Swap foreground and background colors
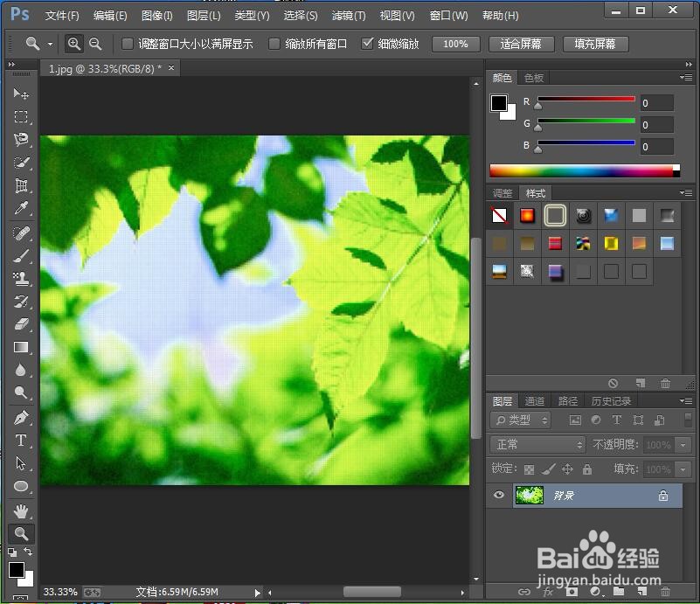This screenshot has width=700, height=604. (x=28, y=552)
